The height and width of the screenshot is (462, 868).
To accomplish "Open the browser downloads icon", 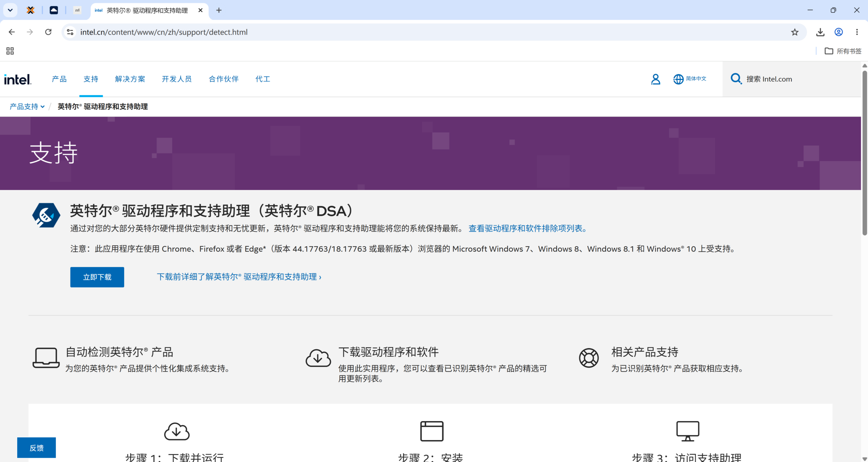I will pos(820,32).
